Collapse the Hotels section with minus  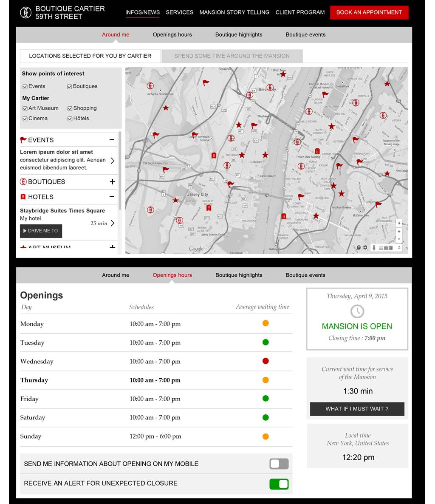[x=112, y=197]
